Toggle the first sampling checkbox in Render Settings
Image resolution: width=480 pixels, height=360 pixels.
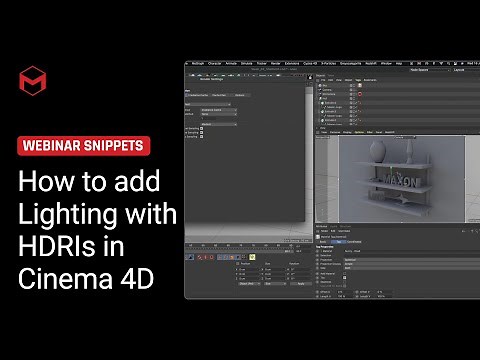202,128
